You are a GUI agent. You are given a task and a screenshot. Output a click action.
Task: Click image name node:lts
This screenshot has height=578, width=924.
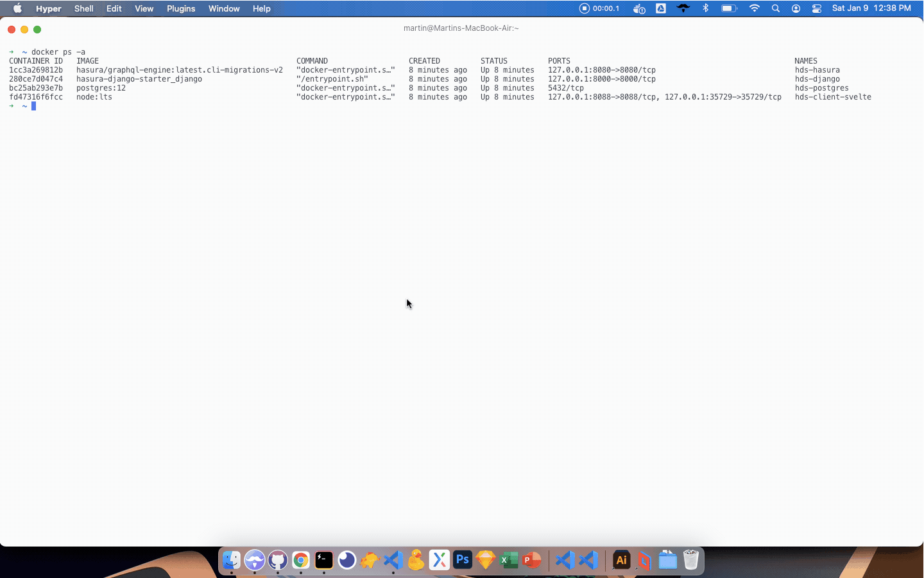click(94, 97)
